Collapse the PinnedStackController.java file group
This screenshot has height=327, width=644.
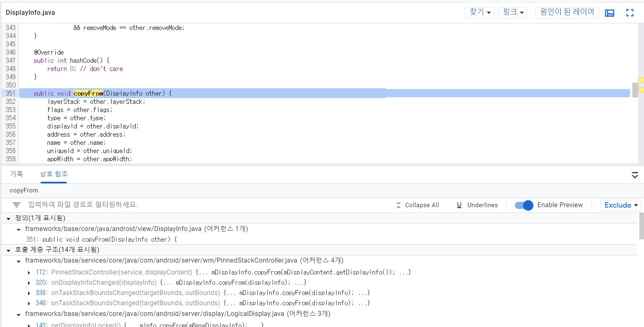[18, 261]
